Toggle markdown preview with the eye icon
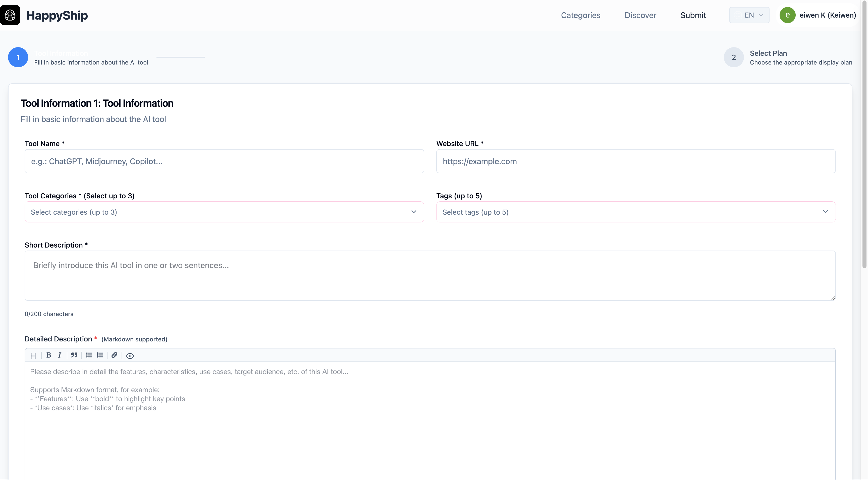The width and height of the screenshot is (868, 480). [130, 356]
